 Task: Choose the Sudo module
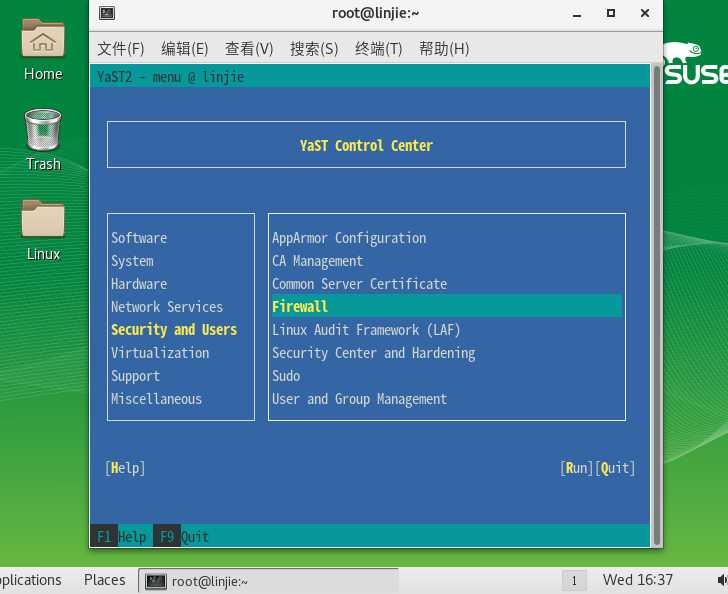click(x=286, y=376)
